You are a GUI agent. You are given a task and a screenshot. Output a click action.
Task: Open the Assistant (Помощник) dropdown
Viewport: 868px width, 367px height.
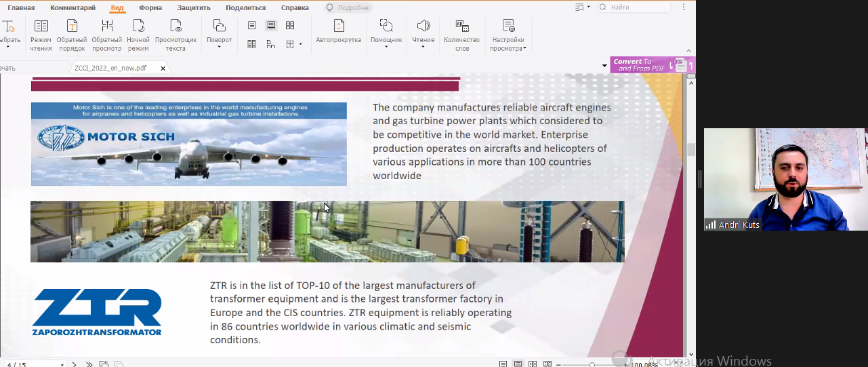point(386,35)
